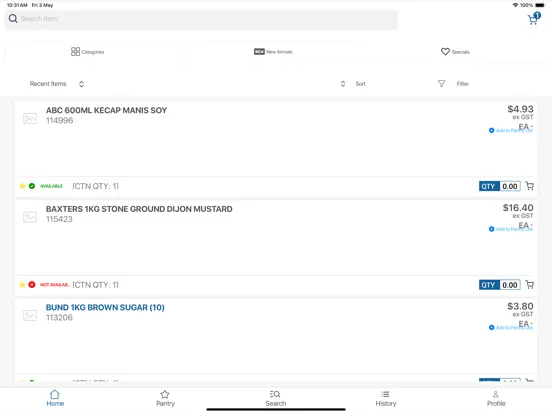Click the Sort up-down arrows icon
The height and width of the screenshot is (414, 552).
click(343, 84)
